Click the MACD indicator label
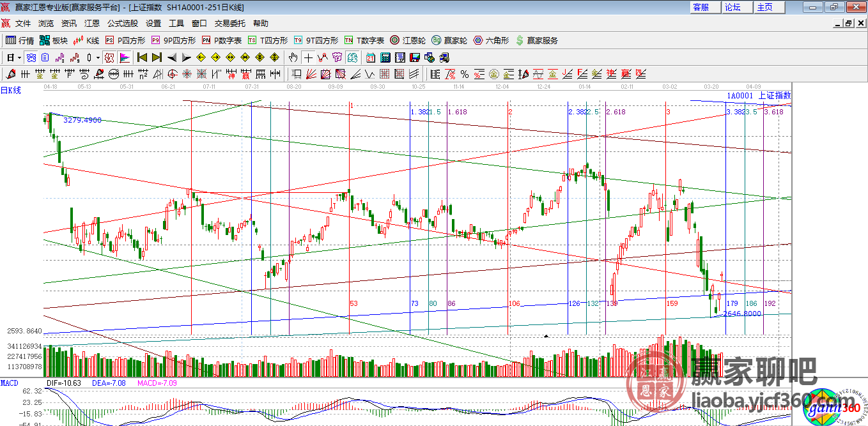The width and height of the screenshot is (868, 426). (x=9, y=383)
